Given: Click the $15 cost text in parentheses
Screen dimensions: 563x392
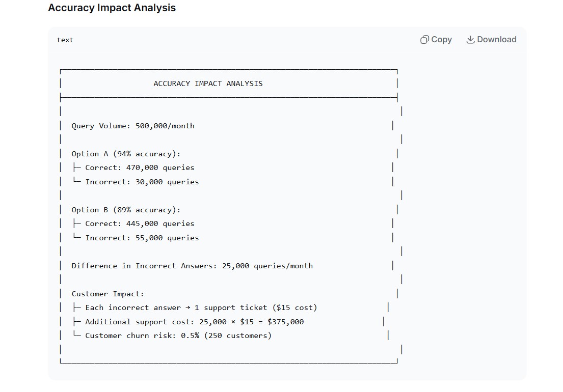Looking at the screenshot, I should click(295, 307).
